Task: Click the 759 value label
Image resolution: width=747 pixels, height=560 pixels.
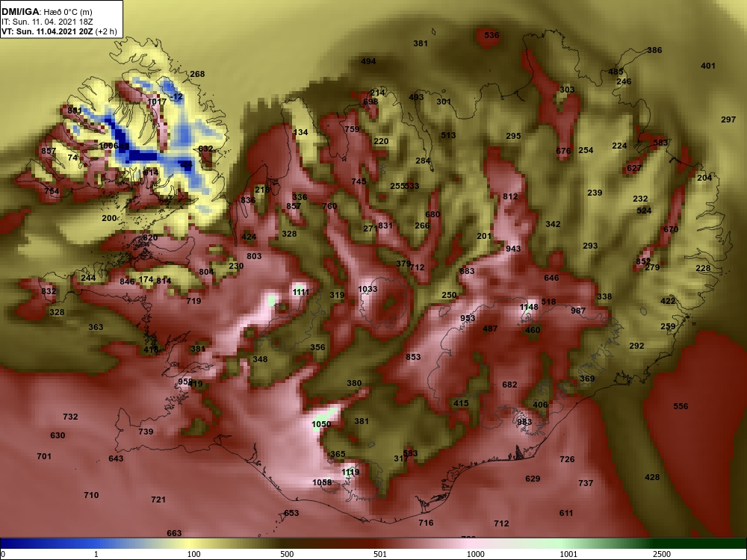Action: pos(352,129)
